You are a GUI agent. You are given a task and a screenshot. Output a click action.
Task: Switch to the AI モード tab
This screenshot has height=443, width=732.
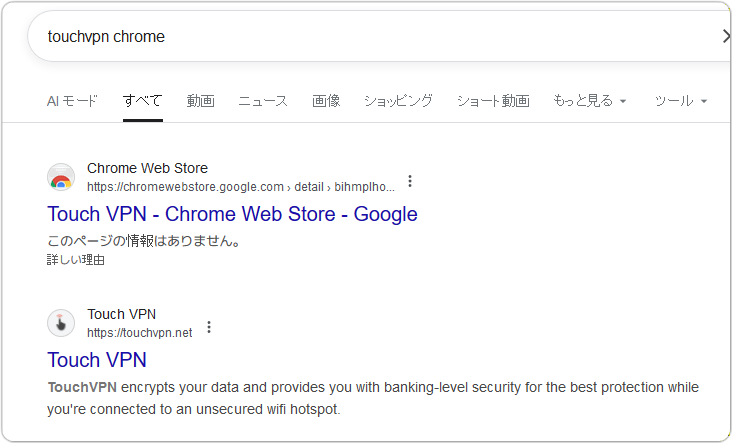(x=72, y=101)
